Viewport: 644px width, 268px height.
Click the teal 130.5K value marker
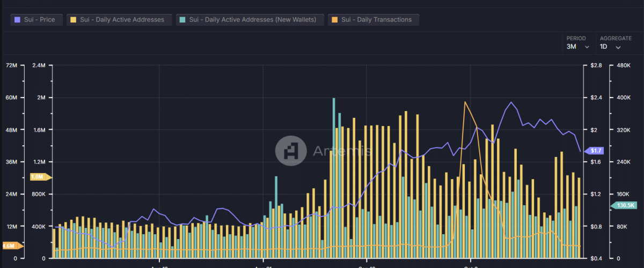point(624,205)
